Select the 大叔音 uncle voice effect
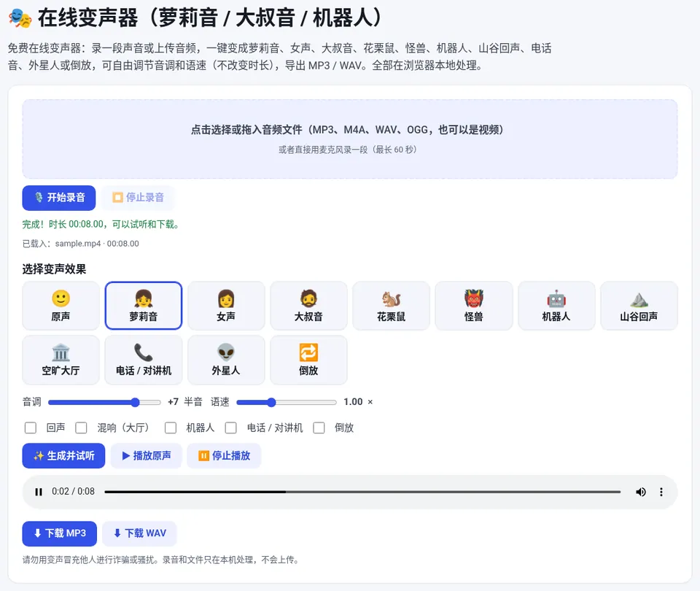This screenshot has height=591, width=700. click(x=308, y=306)
